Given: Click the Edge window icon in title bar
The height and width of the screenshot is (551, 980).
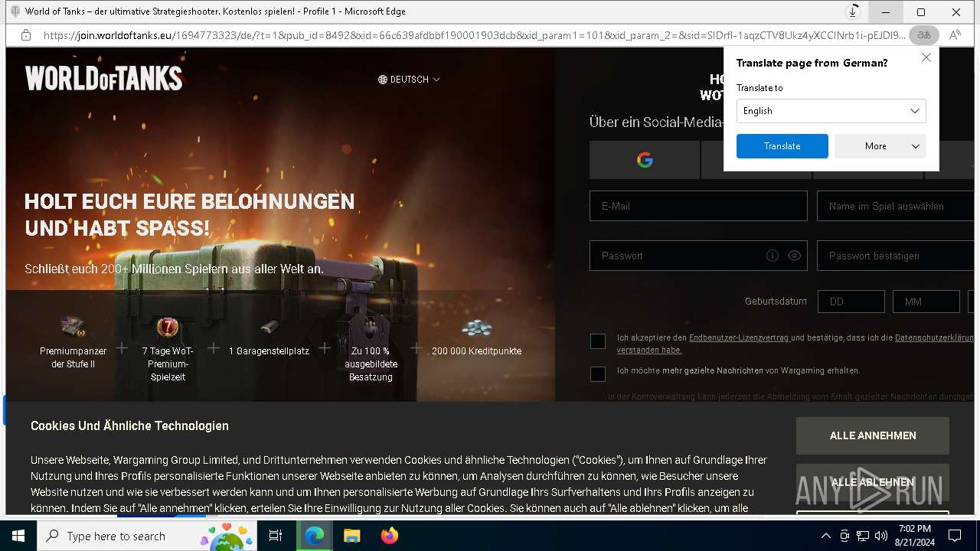Looking at the screenshot, I should point(15,11).
